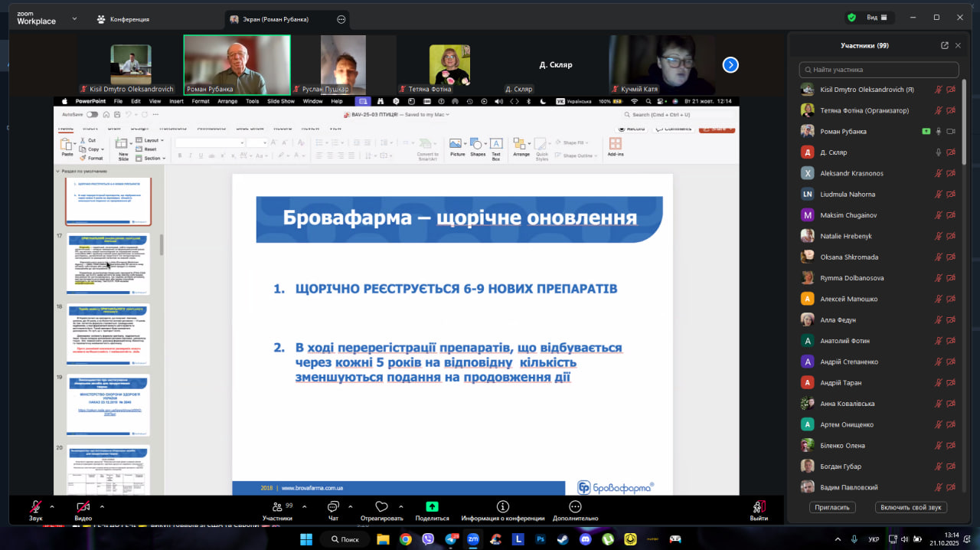Open the Дополнительно more options menu
This screenshot has width=980, height=550.
click(575, 507)
